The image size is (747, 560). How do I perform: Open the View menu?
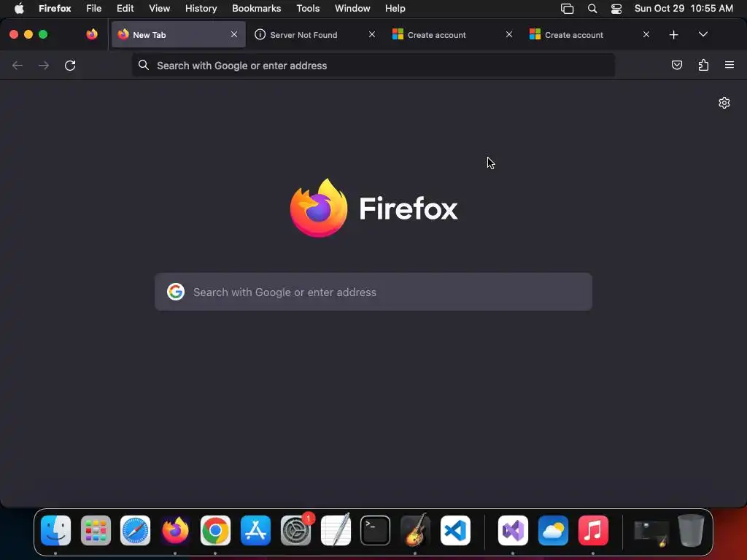[159, 8]
